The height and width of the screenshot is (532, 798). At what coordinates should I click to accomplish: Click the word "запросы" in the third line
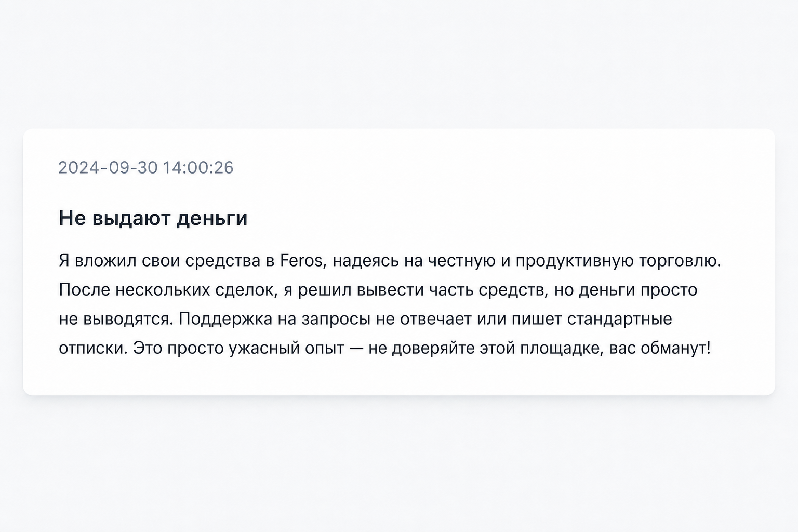tap(335, 318)
